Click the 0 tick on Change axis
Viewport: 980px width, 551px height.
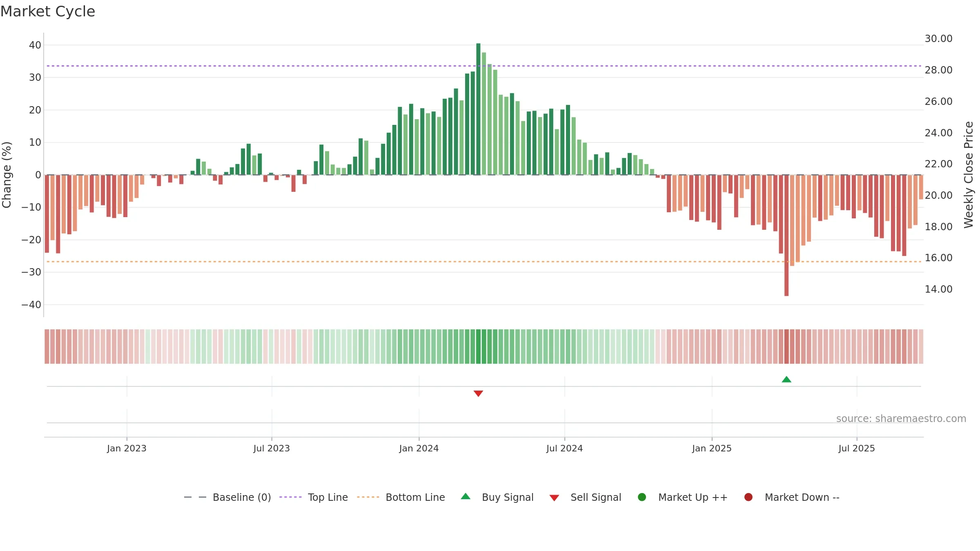(38, 175)
